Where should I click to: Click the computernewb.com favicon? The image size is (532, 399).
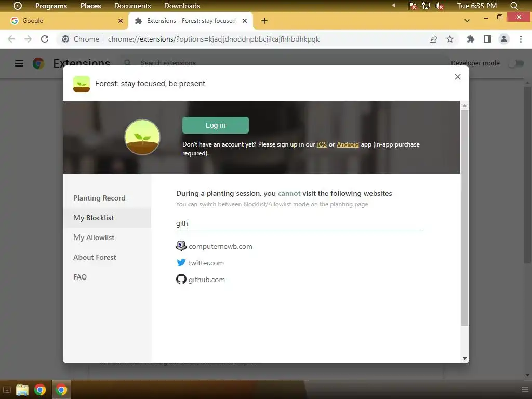(x=181, y=246)
